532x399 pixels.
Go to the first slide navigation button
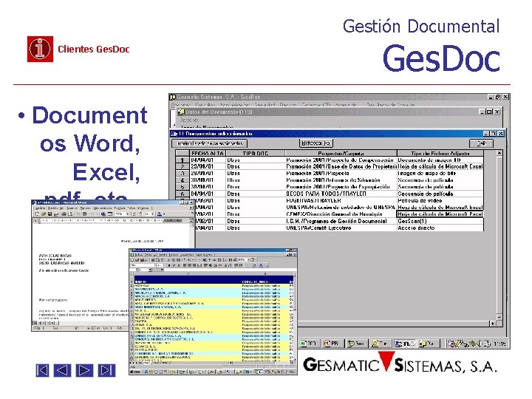(x=42, y=370)
